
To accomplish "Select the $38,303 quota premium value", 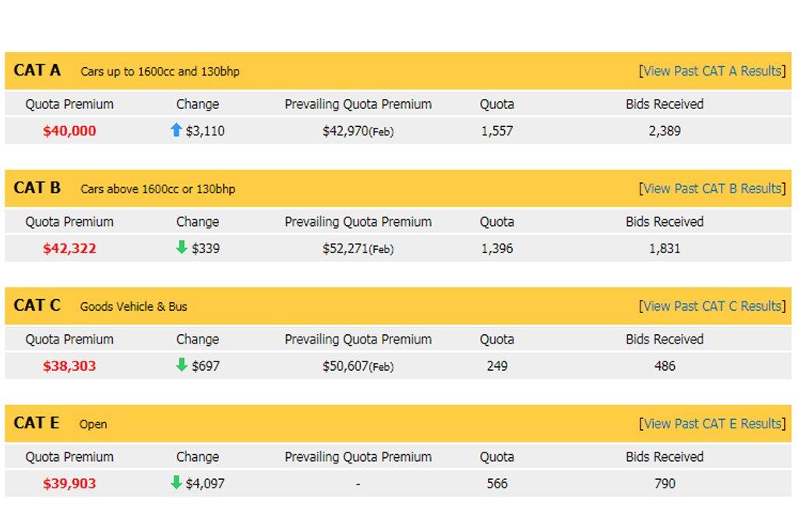I will (69, 366).
